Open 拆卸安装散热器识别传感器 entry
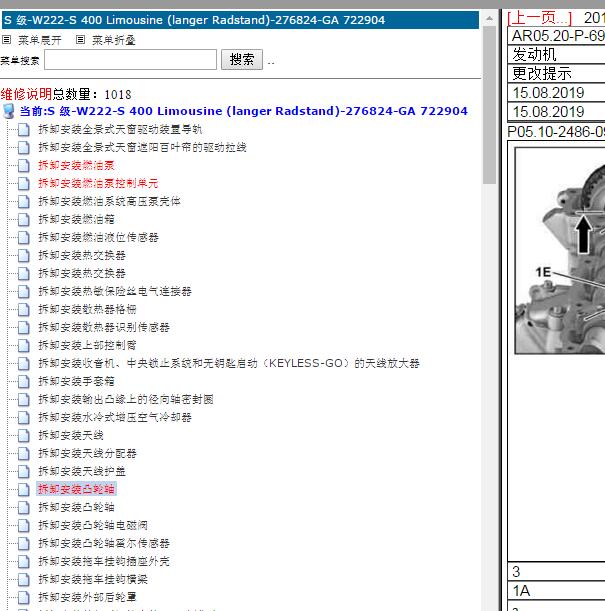The image size is (605, 611). click(x=104, y=327)
